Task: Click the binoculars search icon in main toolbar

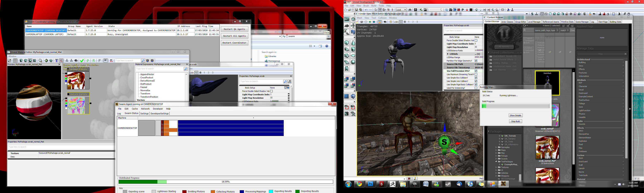Action: pos(410,10)
